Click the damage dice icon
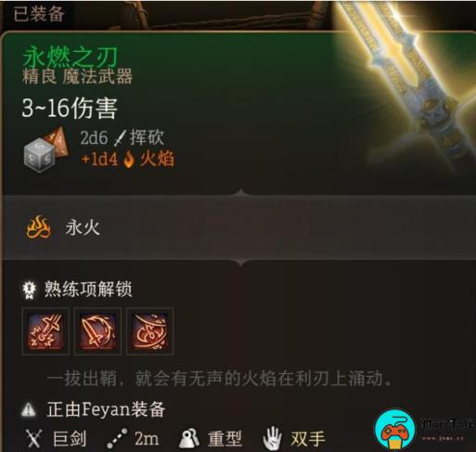This screenshot has width=476, height=452. [x=46, y=149]
